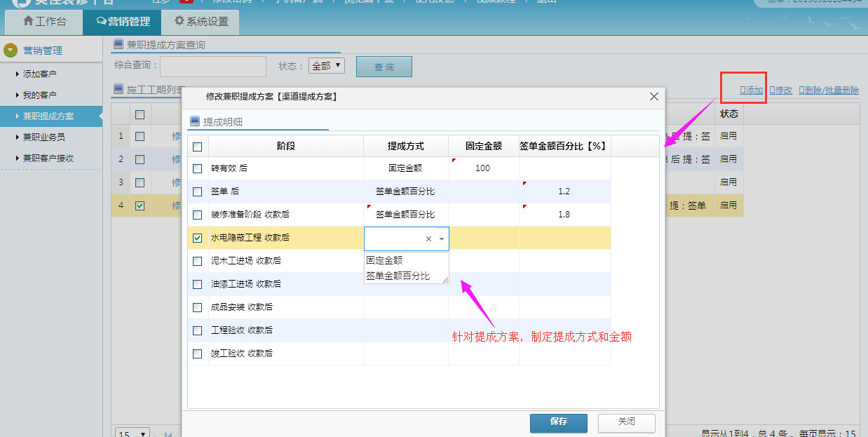The width and height of the screenshot is (868, 437).
Task: Click the orange arrow icon beside 营销管理 sidebar header
Action: pyautogui.click(x=11, y=51)
